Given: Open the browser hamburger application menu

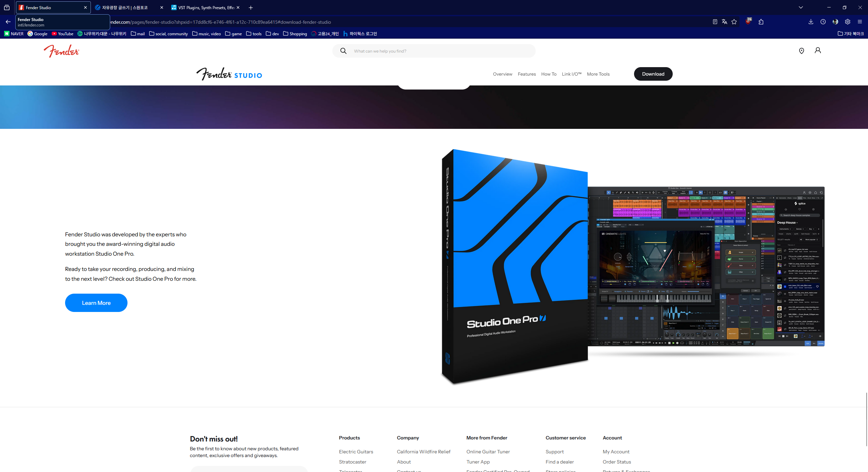Looking at the screenshot, I should 860,22.
